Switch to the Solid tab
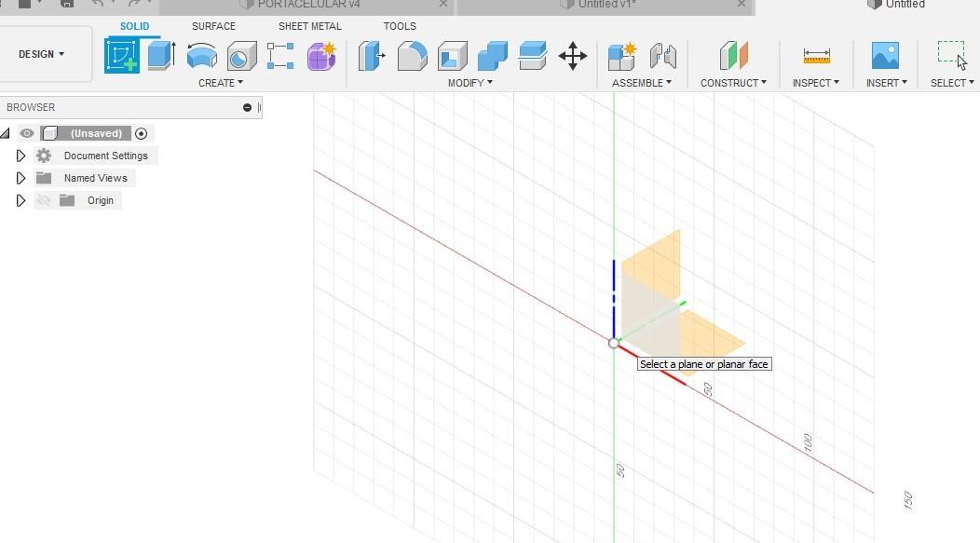 pyautogui.click(x=134, y=26)
